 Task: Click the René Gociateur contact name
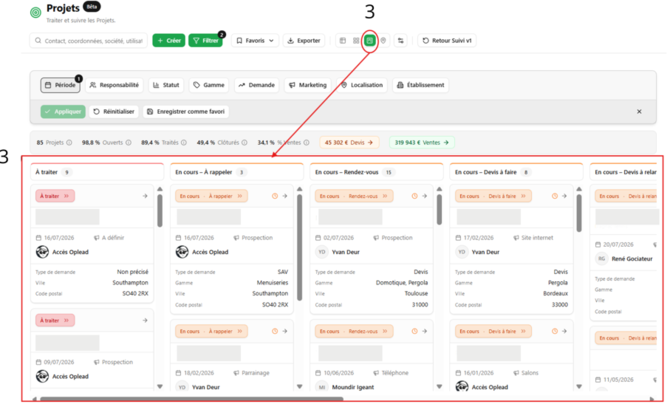pyautogui.click(x=632, y=259)
